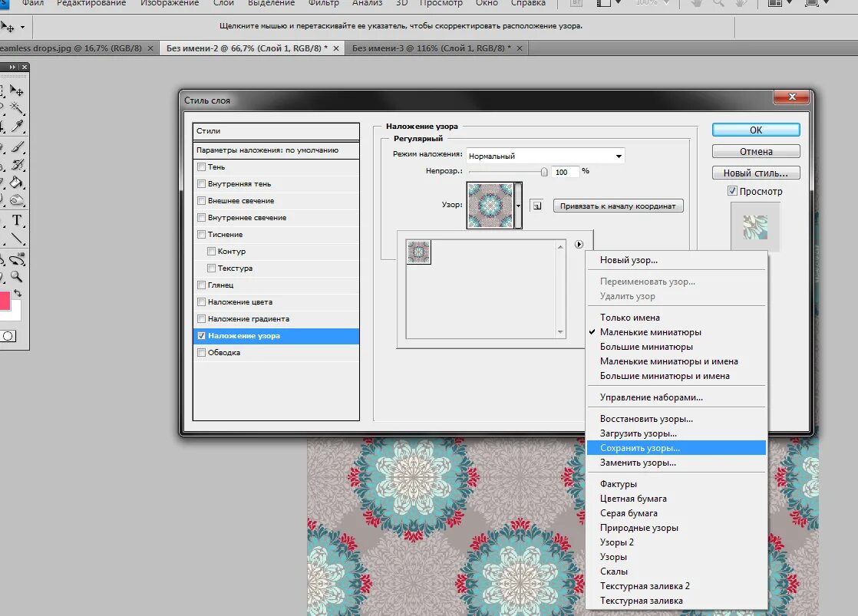Open Управление наборами... menu entry
The width and height of the screenshot is (858, 616).
676,397
